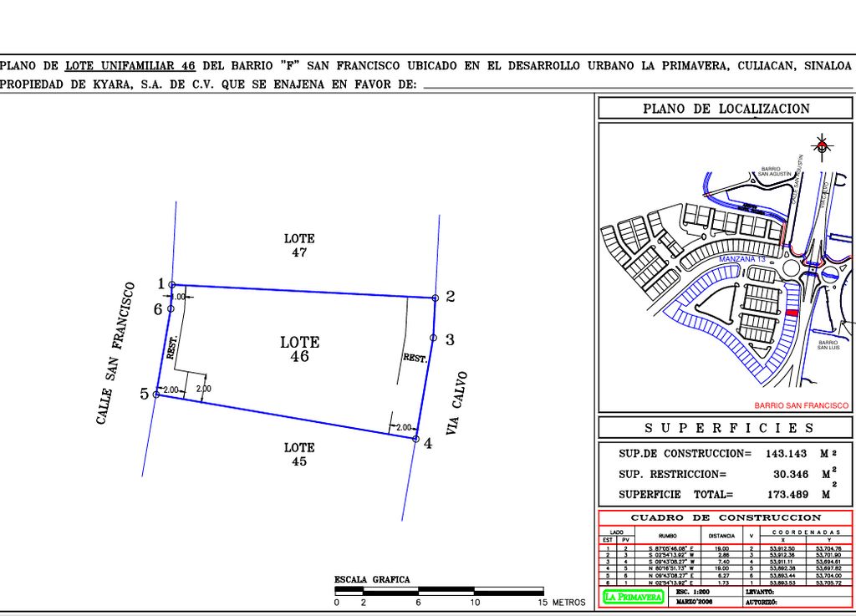Screen dimensions: 856x616
Task: Select vertex 4 circle marker on lot
Action: pos(415,438)
